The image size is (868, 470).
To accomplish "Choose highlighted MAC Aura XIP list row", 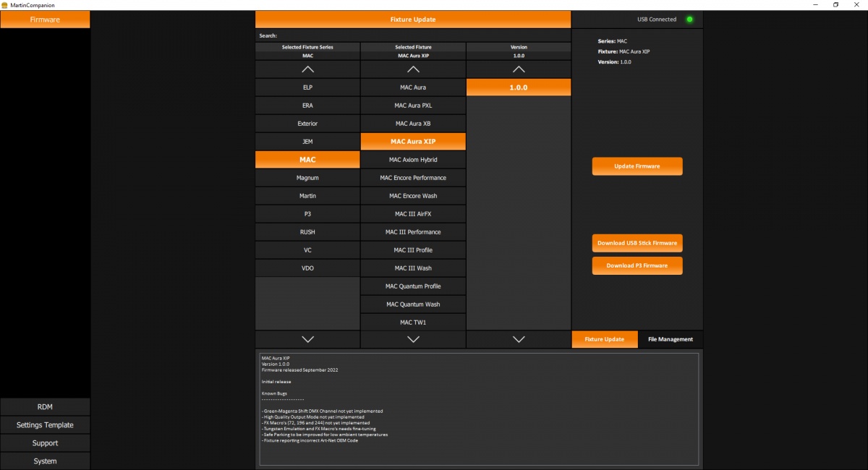I will point(413,142).
